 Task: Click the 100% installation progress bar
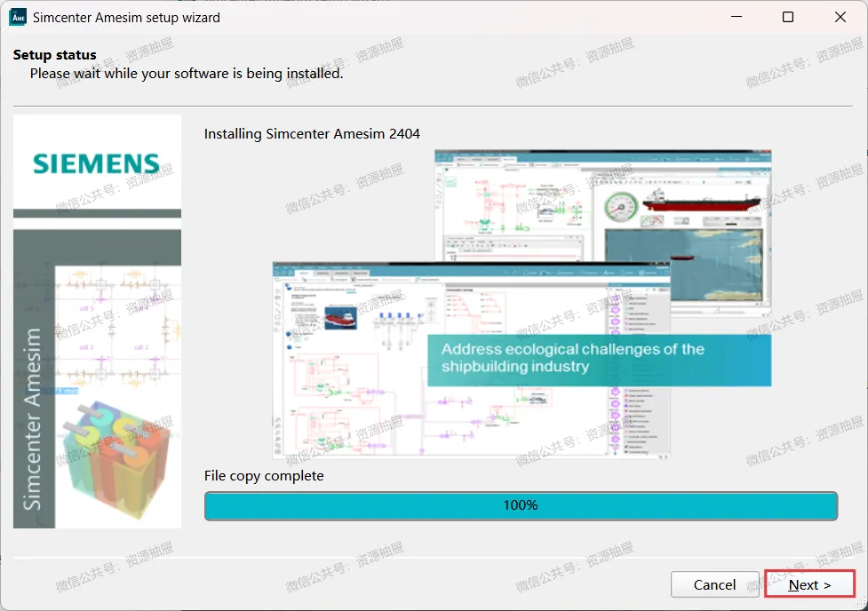(x=521, y=505)
